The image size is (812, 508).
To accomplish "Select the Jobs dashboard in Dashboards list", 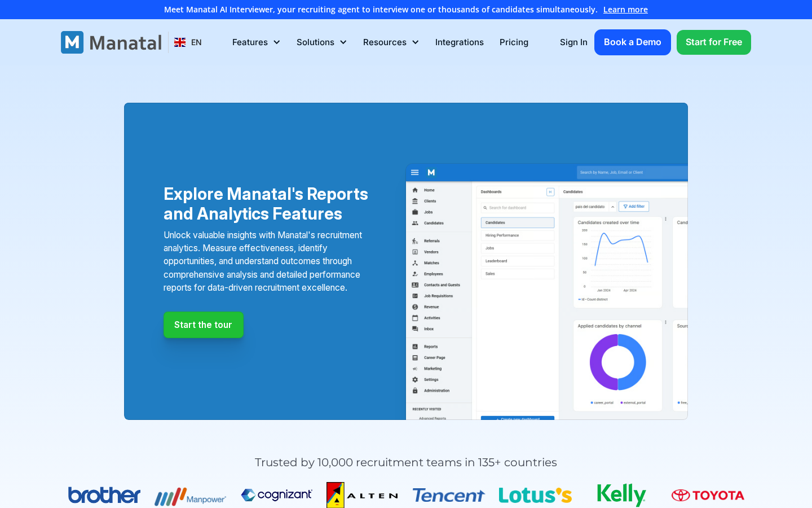I will click(518, 248).
